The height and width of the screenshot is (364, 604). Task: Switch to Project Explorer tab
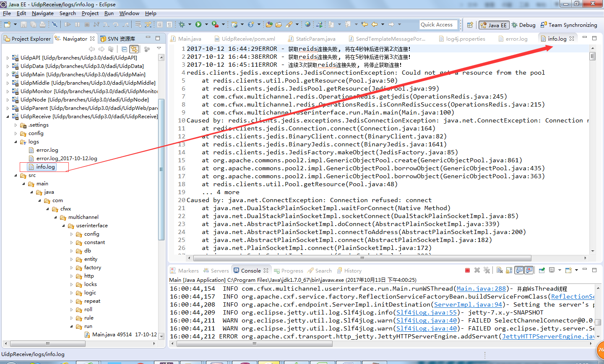tap(27, 39)
